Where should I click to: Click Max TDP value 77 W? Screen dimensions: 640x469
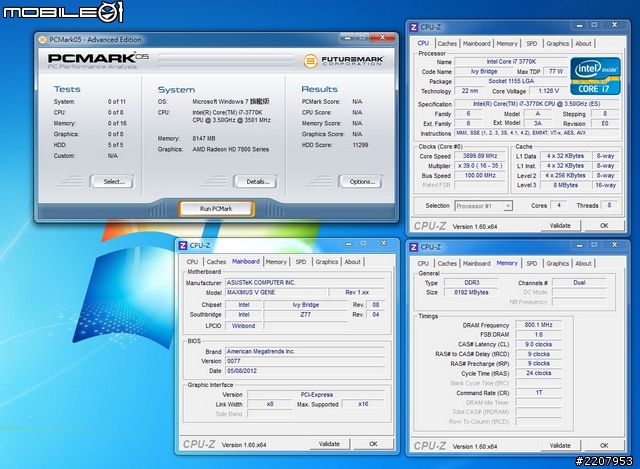[556, 71]
